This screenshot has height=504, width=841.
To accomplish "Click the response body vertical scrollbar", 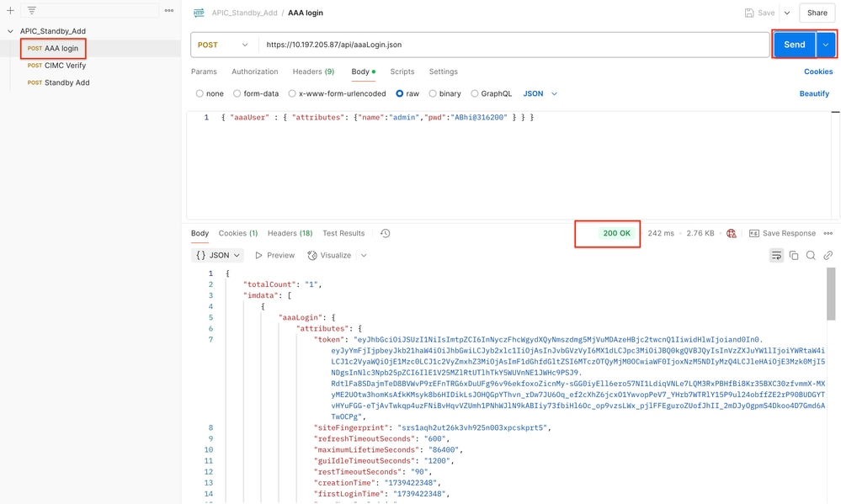I will [x=831, y=294].
